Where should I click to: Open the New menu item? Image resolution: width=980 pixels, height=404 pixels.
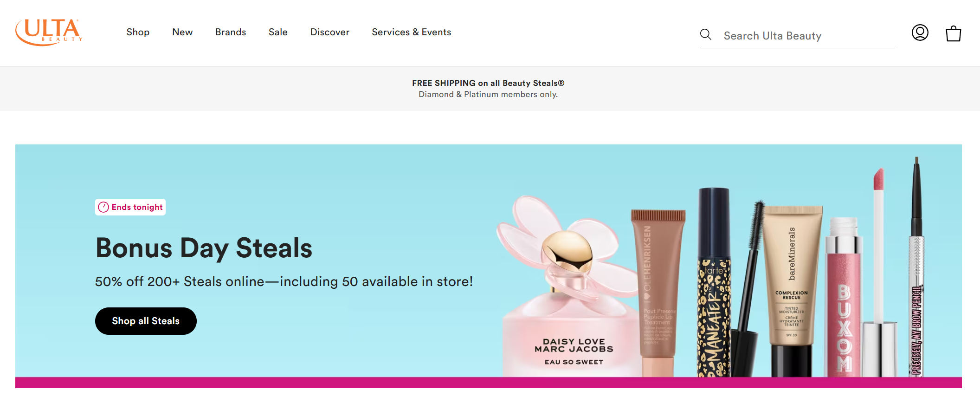[x=182, y=32]
